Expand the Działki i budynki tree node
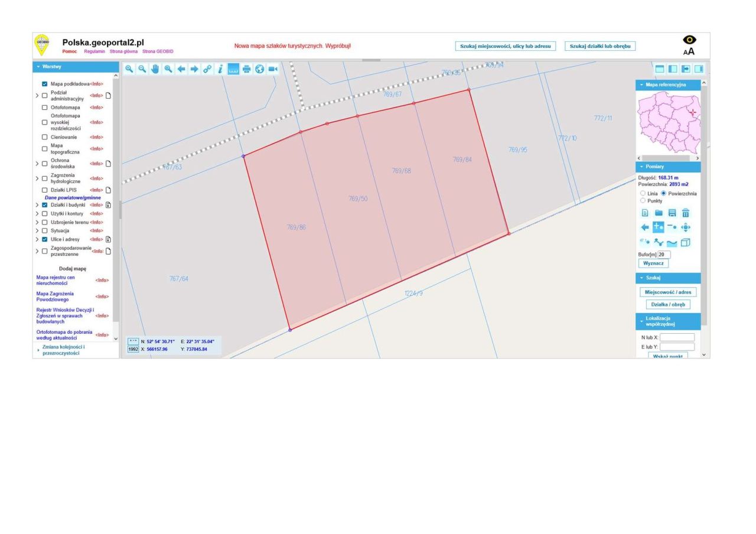This screenshot has width=756, height=534. coord(37,205)
